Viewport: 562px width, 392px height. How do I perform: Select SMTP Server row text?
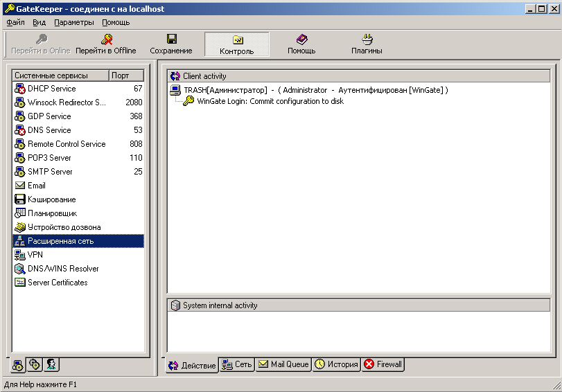point(50,172)
